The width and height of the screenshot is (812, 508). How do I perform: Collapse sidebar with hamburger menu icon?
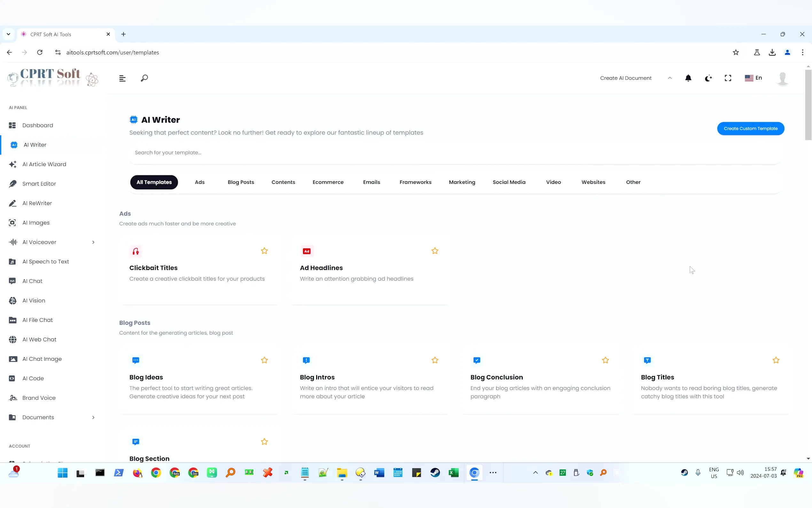(122, 78)
